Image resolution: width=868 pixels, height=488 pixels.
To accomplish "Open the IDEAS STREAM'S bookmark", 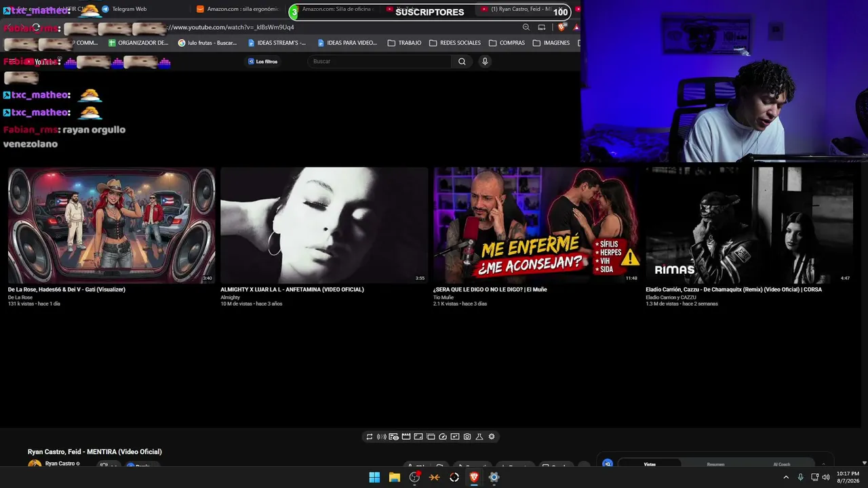I will click(x=277, y=43).
